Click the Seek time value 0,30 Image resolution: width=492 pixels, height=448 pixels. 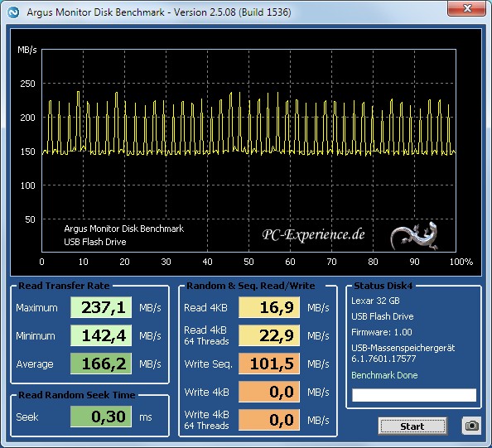click(x=101, y=417)
